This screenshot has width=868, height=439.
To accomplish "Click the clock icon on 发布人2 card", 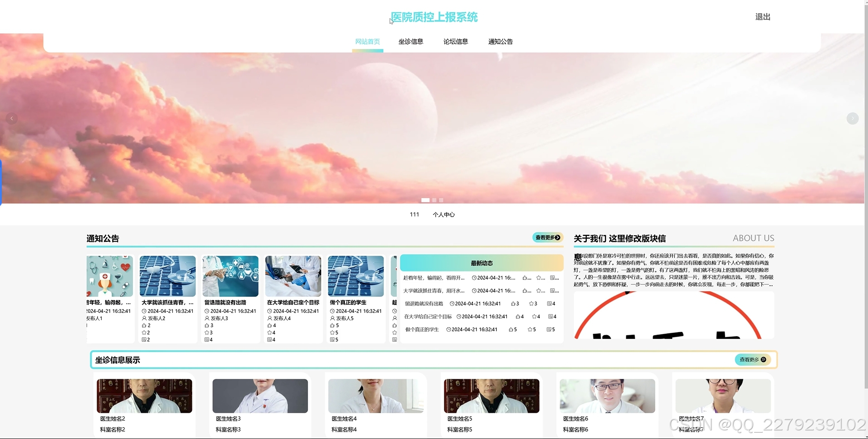I will coord(144,311).
